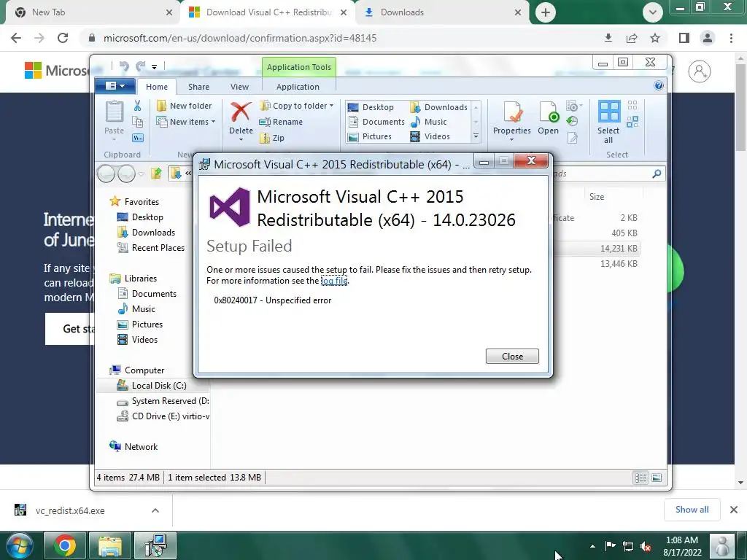Show hidden system tray icons
This screenshot has width=747, height=560.
pos(592,546)
